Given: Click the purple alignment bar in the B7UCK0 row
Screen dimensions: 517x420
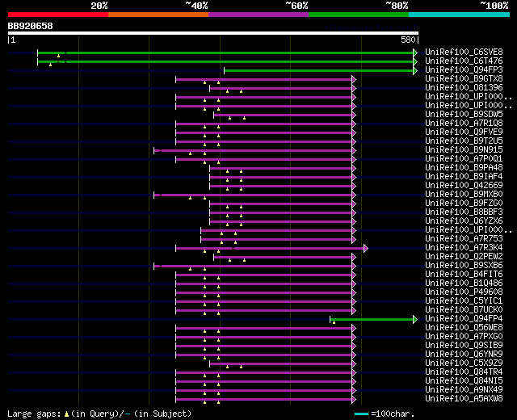Looking at the screenshot, I should click(x=264, y=310).
